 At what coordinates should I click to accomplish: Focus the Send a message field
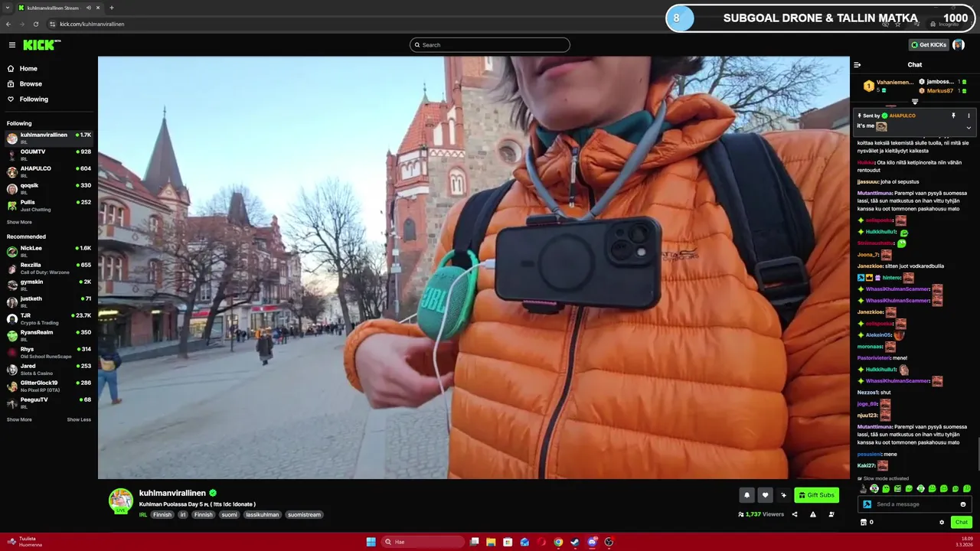pyautogui.click(x=916, y=504)
